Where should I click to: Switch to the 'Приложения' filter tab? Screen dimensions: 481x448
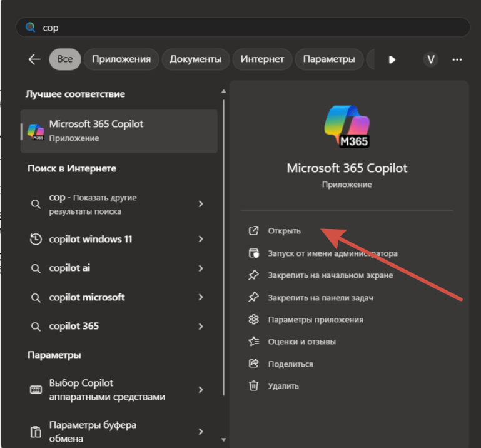tap(121, 59)
